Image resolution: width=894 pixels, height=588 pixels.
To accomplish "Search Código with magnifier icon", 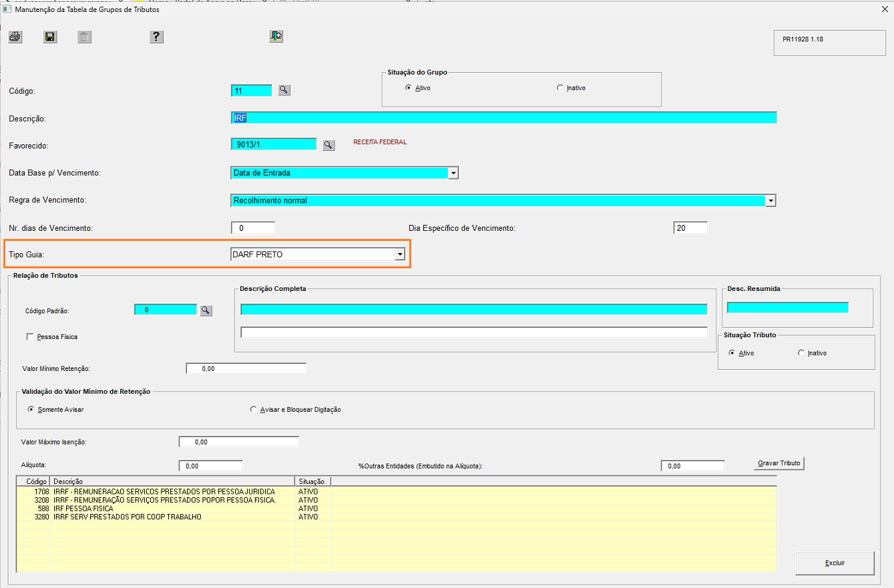I will click(x=284, y=90).
